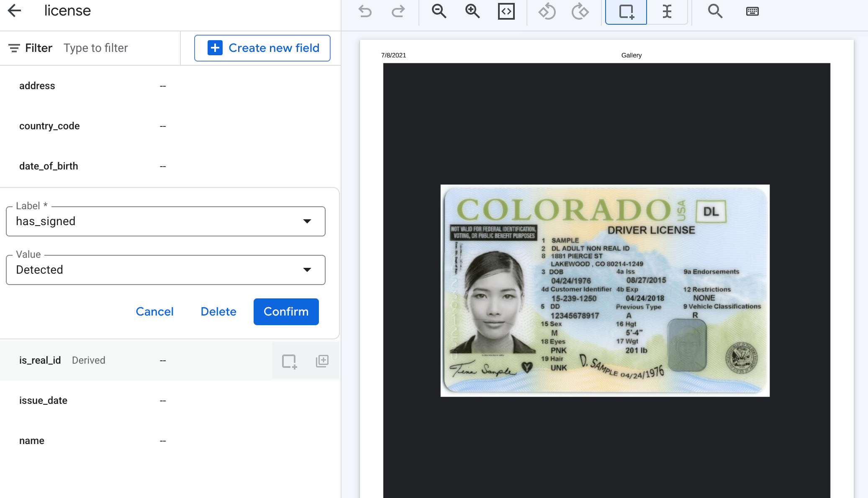Undo the last annotation action
This screenshot has height=498, width=868.
click(365, 11)
